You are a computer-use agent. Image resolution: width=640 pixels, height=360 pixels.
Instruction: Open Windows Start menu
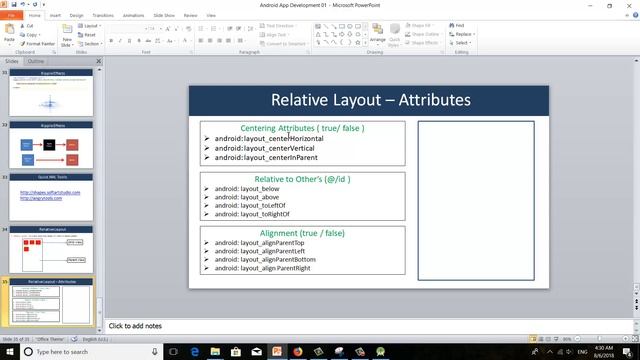click(9, 351)
